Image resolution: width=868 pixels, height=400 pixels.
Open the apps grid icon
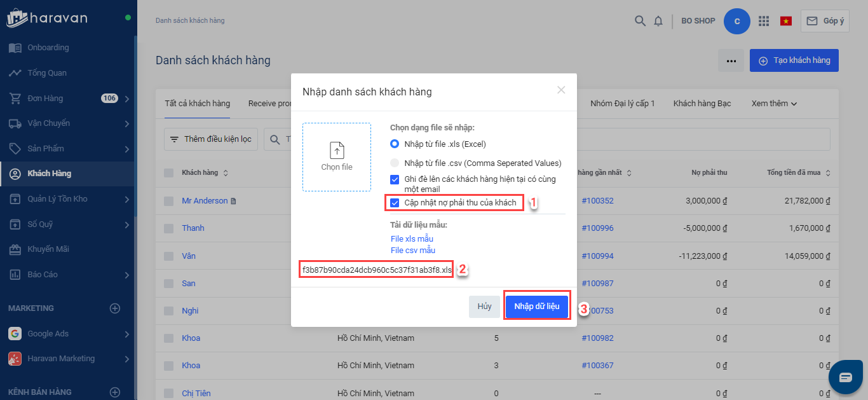764,21
